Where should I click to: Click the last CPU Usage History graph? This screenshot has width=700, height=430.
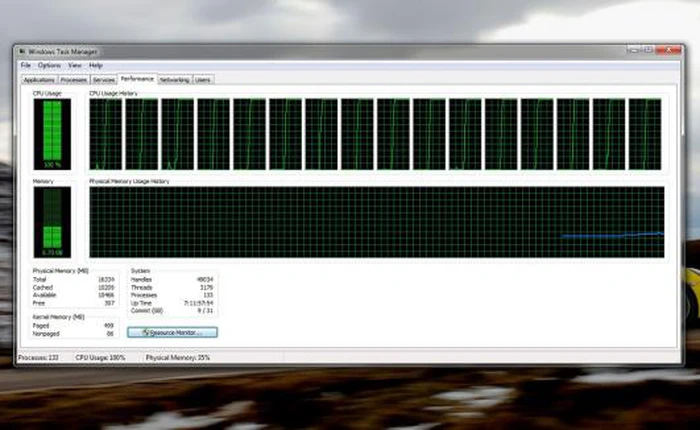click(644, 134)
